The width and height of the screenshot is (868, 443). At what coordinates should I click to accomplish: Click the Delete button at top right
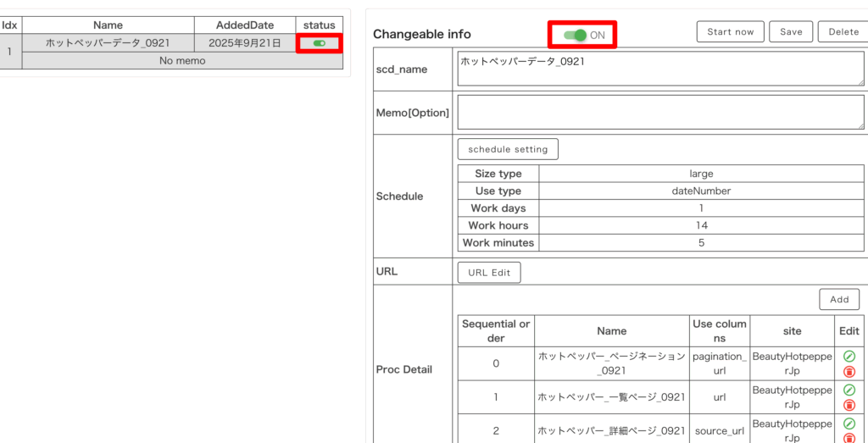coord(843,32)
